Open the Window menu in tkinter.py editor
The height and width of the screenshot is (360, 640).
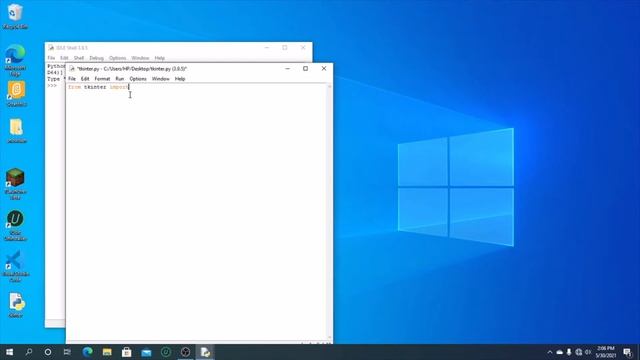160,79
